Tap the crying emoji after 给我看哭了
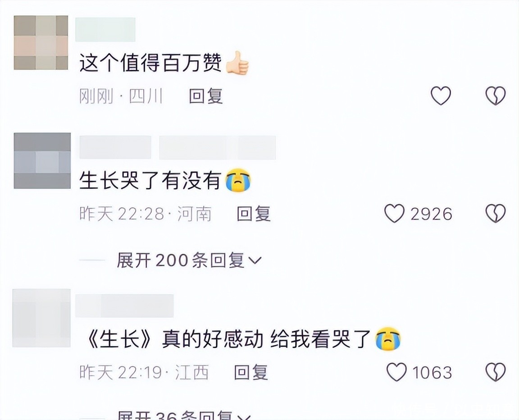This screenshot has width=519, height=420. tap(388, 339)
